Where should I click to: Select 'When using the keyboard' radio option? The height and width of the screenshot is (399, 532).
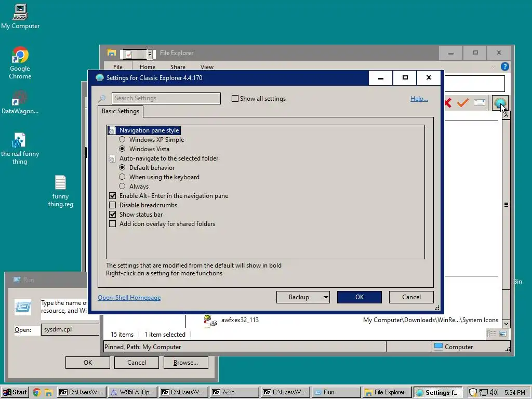pos(122,177)
